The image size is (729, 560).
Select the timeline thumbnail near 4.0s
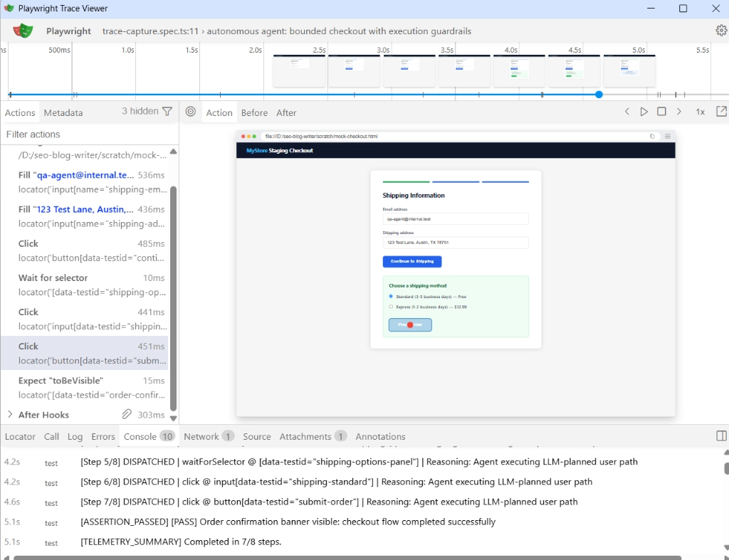[x=519, y=70]
